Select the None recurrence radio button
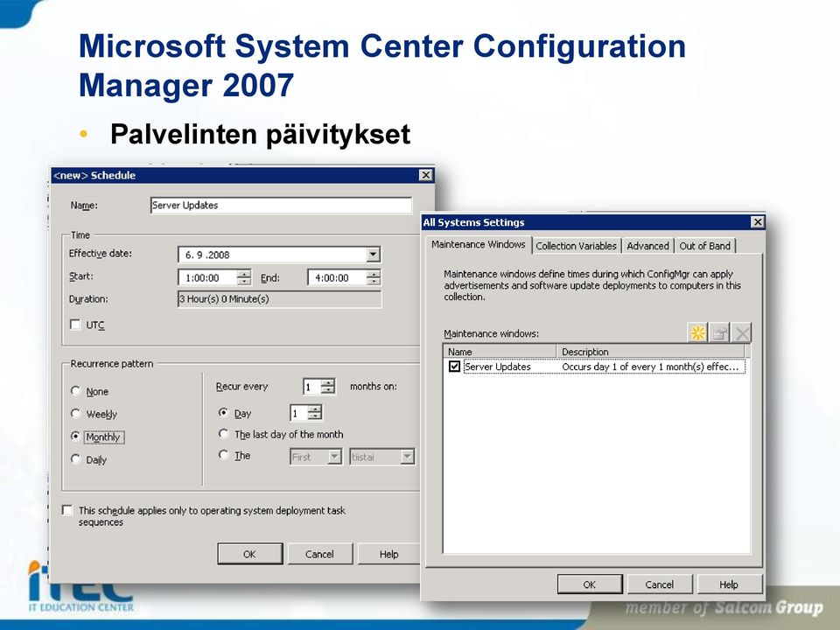840x630 pixels. point(75,391)
